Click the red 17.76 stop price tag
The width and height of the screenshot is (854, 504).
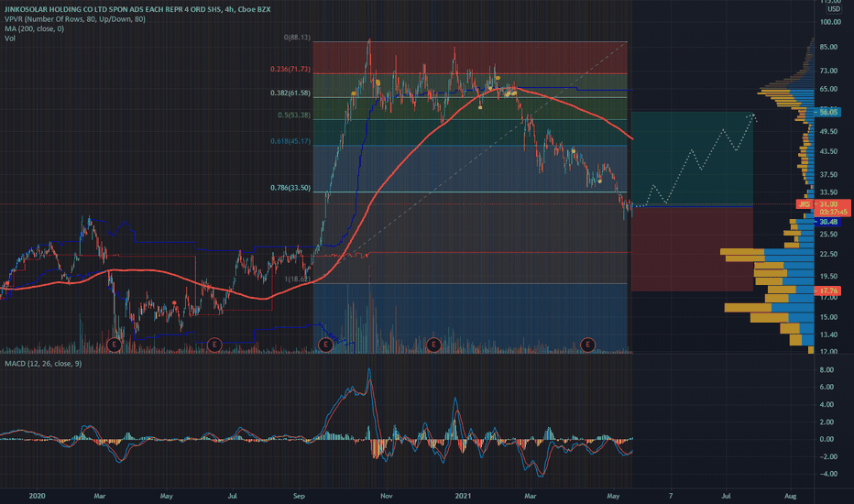click(x=827, y=291)
